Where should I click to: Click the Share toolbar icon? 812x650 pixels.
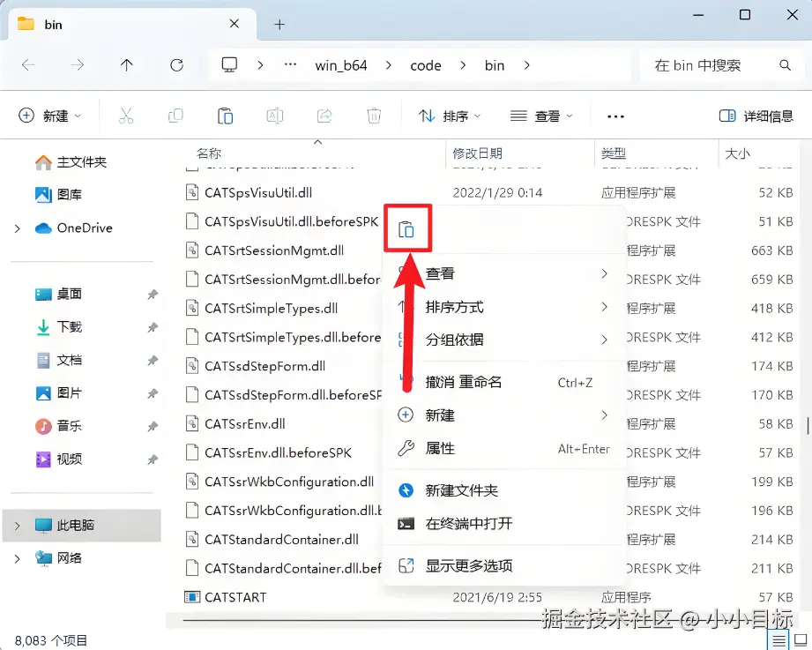pyautogui.click(x=324, y=116)
